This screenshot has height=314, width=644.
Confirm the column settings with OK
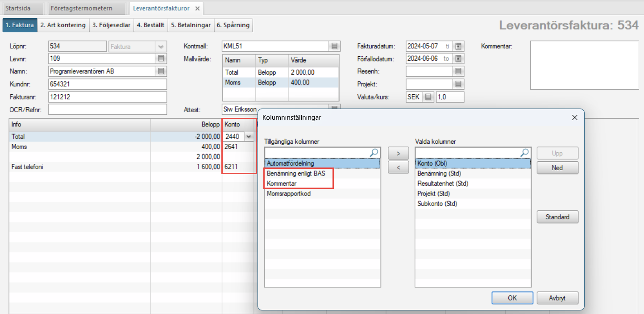512,298
